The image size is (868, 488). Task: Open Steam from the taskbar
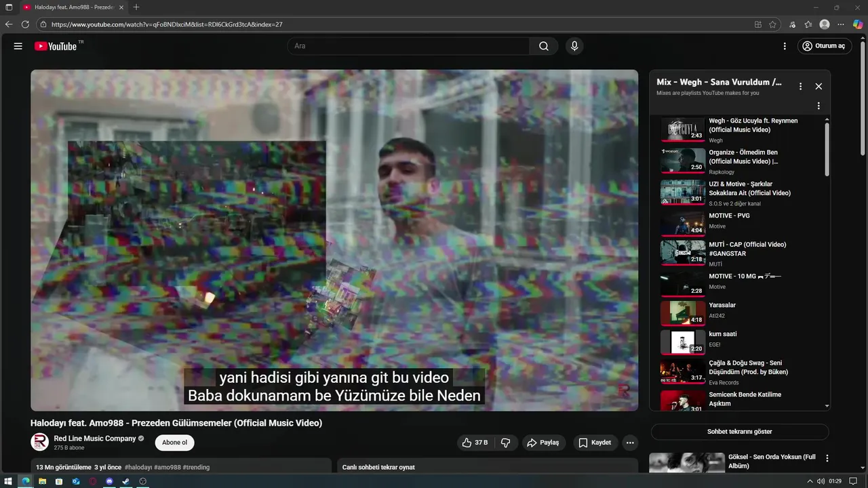(126, 481)
